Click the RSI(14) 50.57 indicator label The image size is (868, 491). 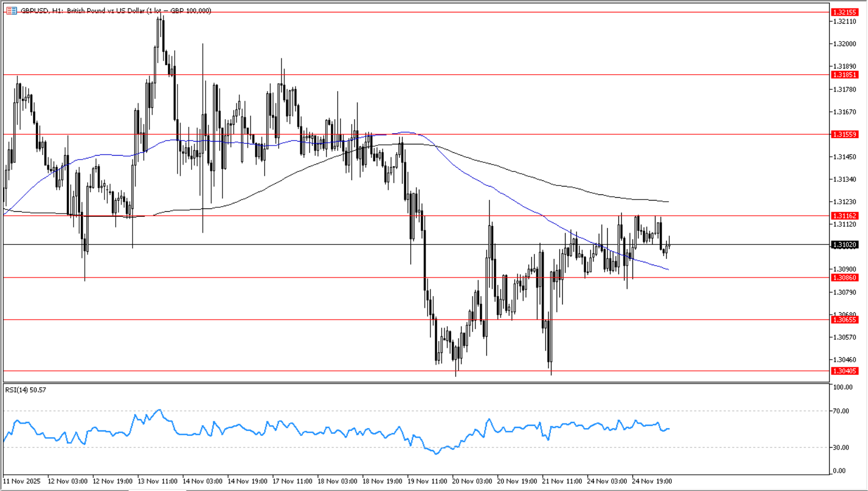point(26,390)
